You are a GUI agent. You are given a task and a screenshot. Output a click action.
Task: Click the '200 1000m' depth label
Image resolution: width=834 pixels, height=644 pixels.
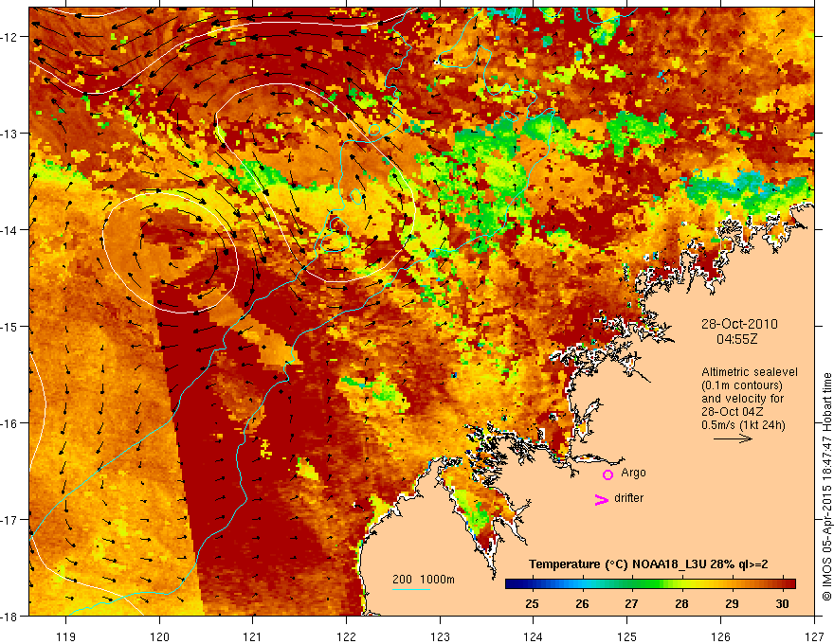(424, 580)
